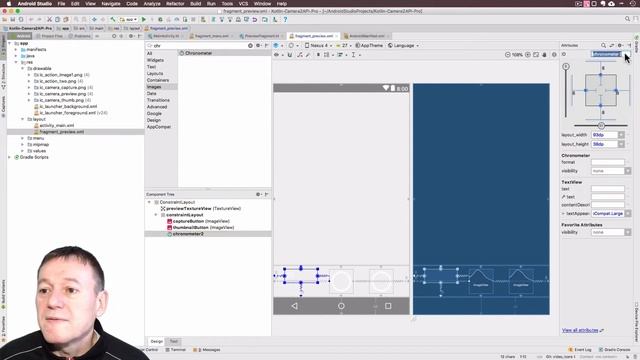Click the Attributes panel gear settings icon
Image resolution: width=640 pixels, height=360 pixels.
(620, 45)
